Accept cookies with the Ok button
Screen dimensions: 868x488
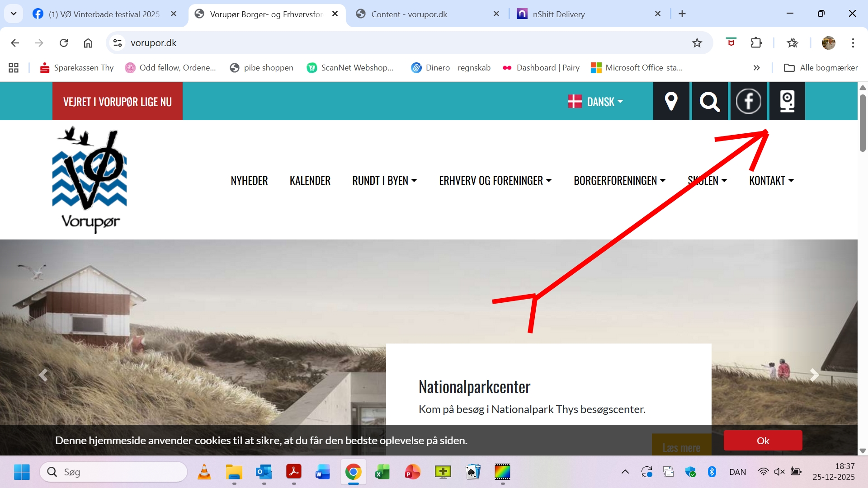763,441
